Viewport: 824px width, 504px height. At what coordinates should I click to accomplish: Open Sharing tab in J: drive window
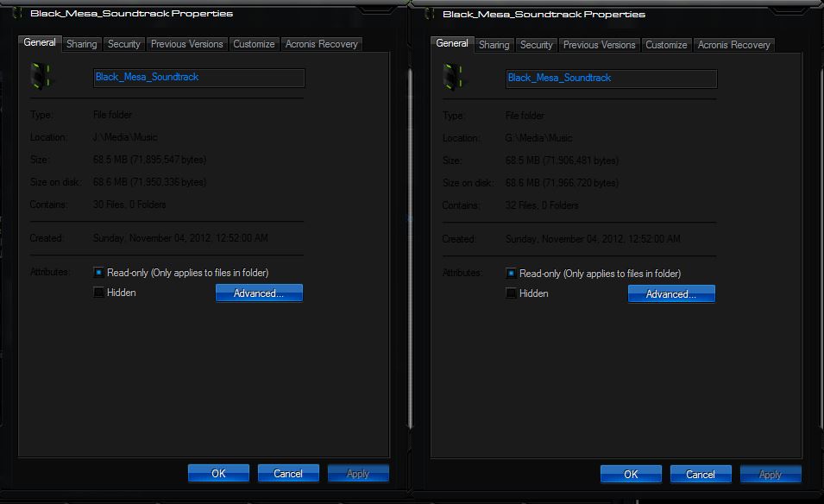[x=81, y=44]
